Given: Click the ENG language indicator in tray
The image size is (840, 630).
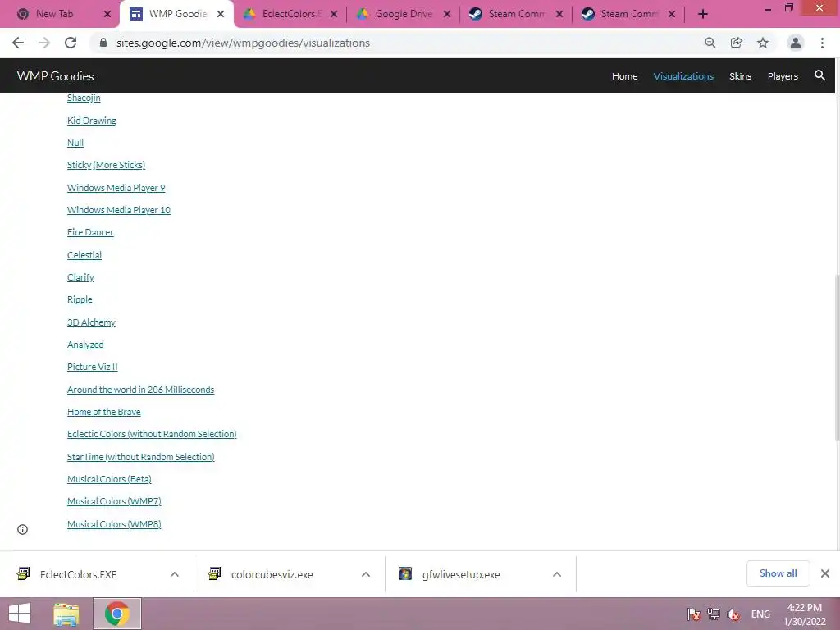Looking at the screenshot, I should pos(760,614).
